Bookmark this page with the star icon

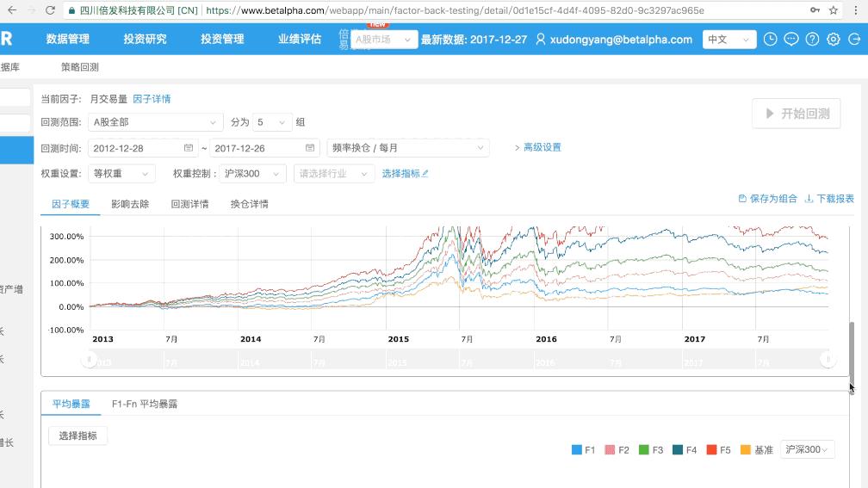pos(834,10)
